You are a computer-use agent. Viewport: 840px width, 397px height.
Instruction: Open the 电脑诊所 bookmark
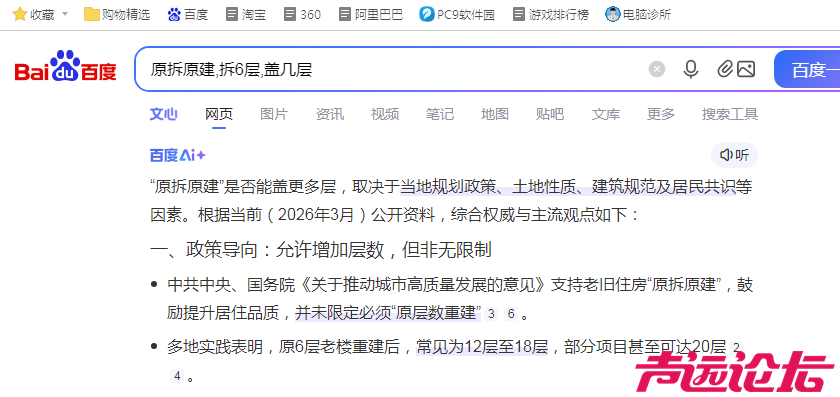point(638,14)
